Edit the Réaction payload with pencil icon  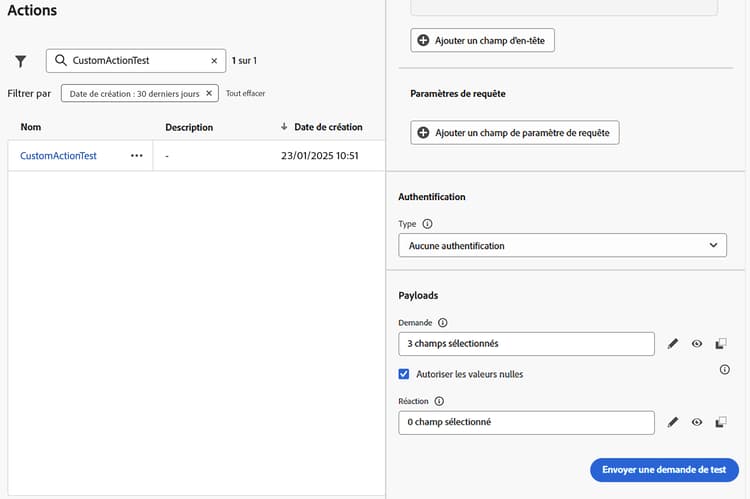tap(673, 422)
